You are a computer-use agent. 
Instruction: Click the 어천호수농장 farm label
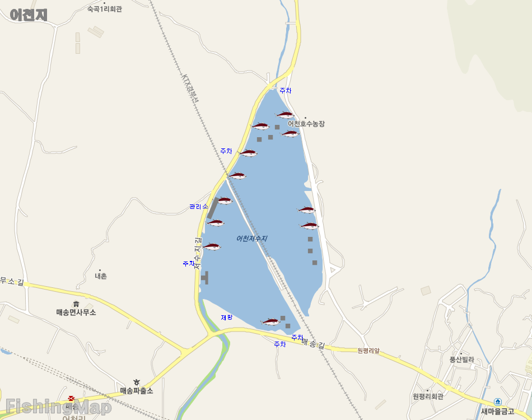point(306,124)
